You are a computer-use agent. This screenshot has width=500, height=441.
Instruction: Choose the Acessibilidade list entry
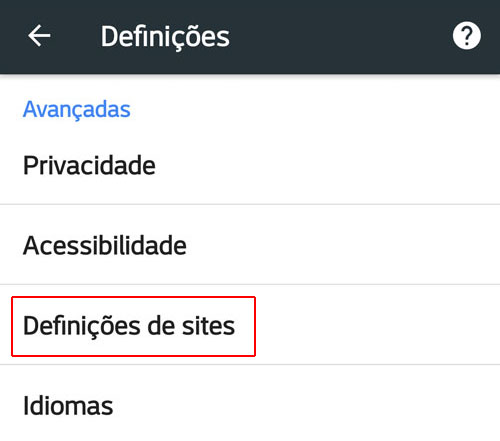pos(250,245)
